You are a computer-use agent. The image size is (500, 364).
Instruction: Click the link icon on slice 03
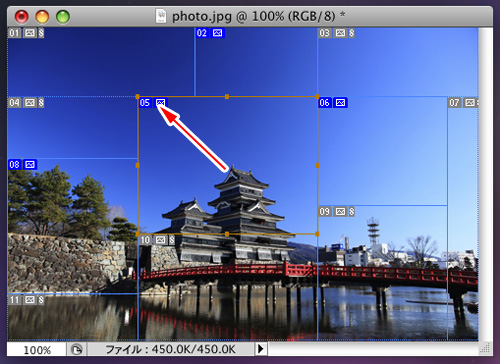point(352,33)
